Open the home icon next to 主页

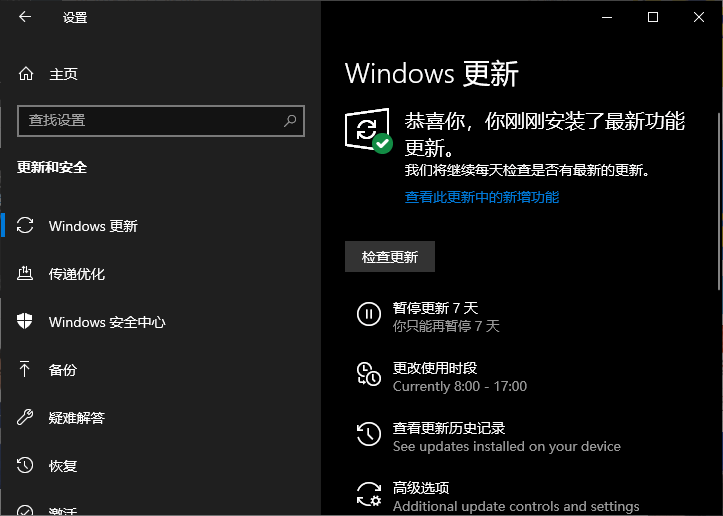click(x=26, y=74)
